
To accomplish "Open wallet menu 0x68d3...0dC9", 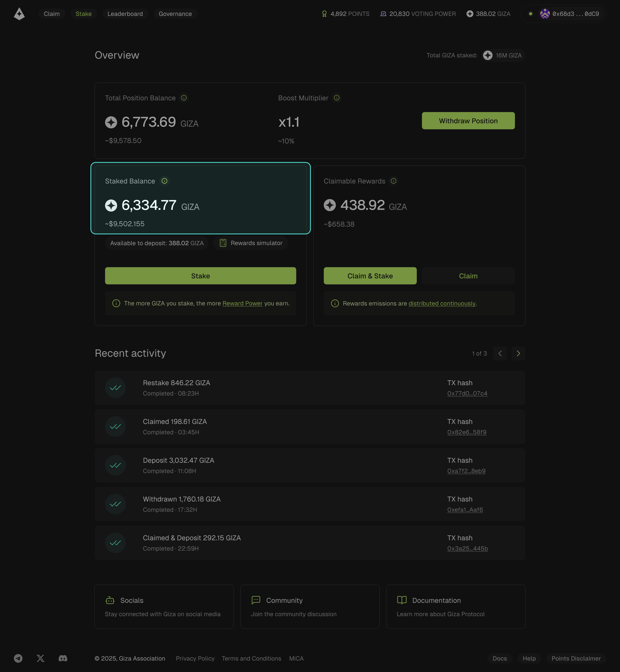I will 564,14.
